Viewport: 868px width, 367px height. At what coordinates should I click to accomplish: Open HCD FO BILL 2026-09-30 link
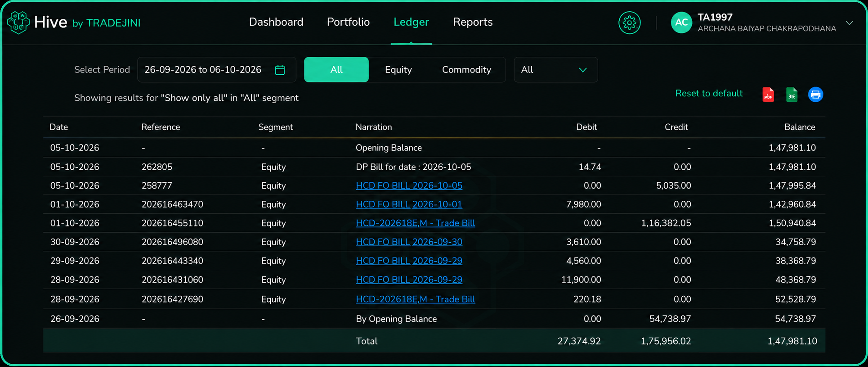(x=409, y=242)
